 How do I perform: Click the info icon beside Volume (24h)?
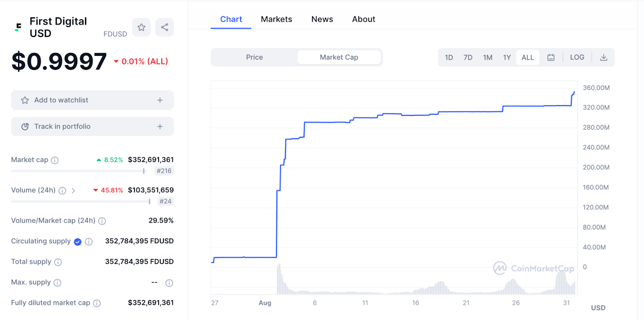[62, 191]
